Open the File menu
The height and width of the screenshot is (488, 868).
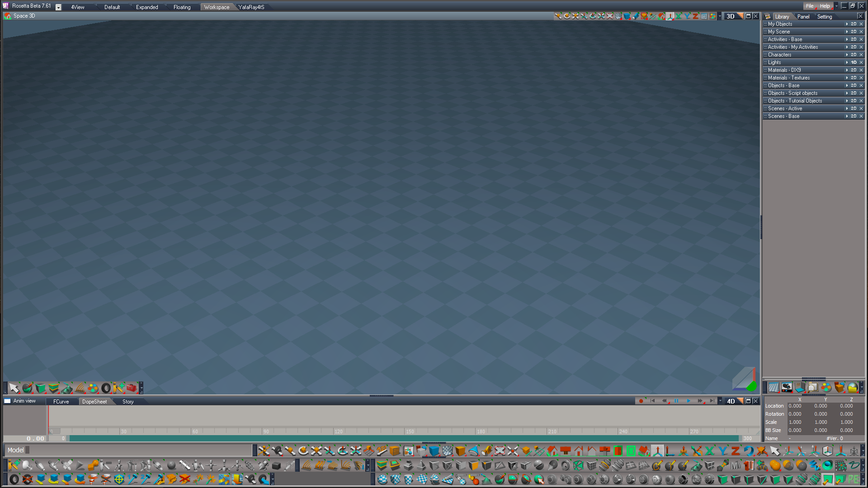tap(809, 6)
